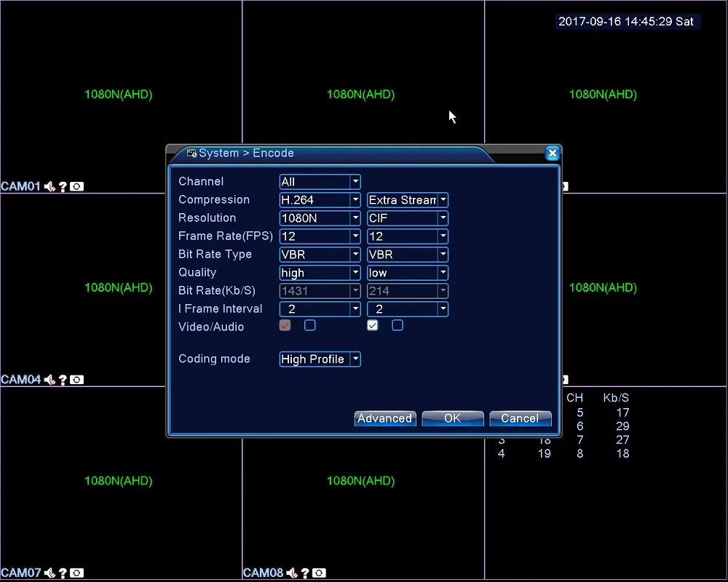Click CAM08 camera snapshot icon

[319, 573]
